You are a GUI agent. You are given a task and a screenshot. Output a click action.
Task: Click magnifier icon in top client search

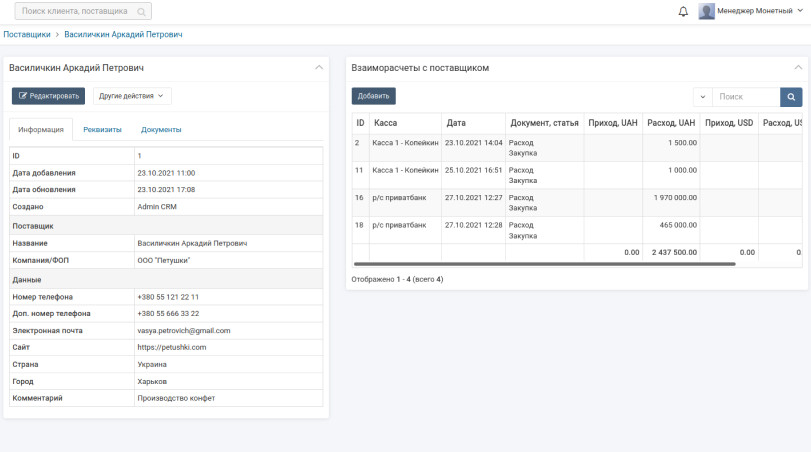(142, 12)
